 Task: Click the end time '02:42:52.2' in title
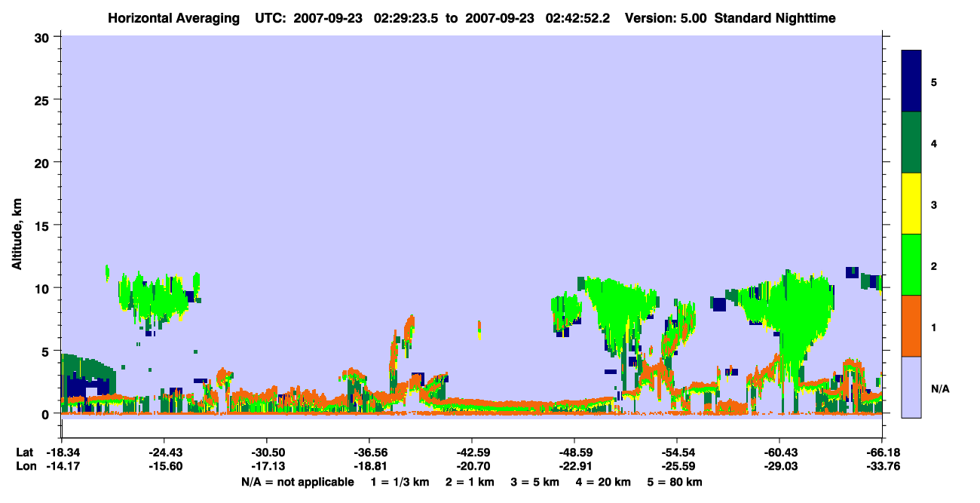coord(579,17)
